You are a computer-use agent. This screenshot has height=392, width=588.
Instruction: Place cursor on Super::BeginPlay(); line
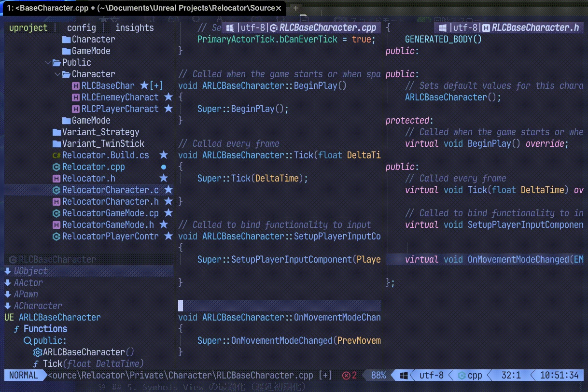point(243,109)
